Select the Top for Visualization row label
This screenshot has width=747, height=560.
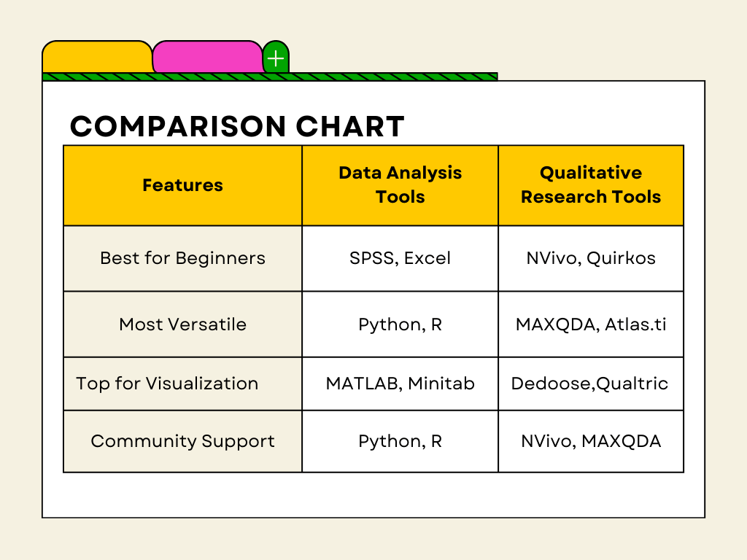167,384
